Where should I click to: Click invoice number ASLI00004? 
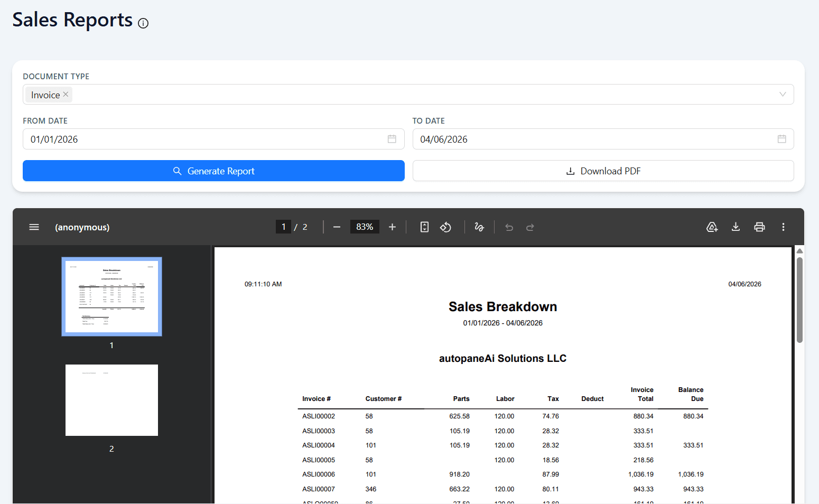click(319, 445)
